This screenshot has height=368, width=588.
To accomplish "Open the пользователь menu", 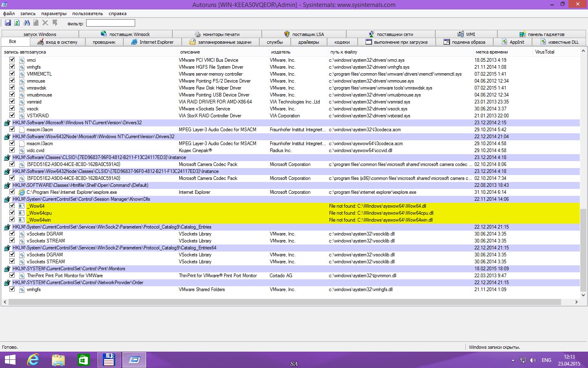I will pos(87,13).
